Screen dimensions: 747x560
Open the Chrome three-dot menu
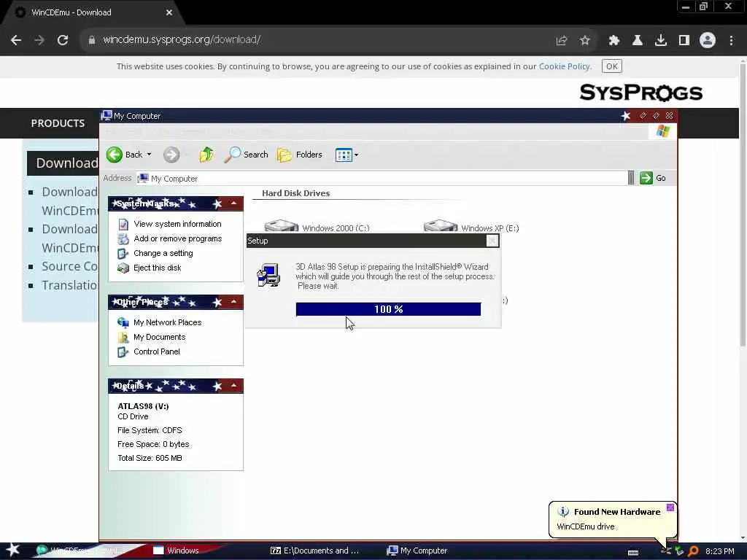731,41
